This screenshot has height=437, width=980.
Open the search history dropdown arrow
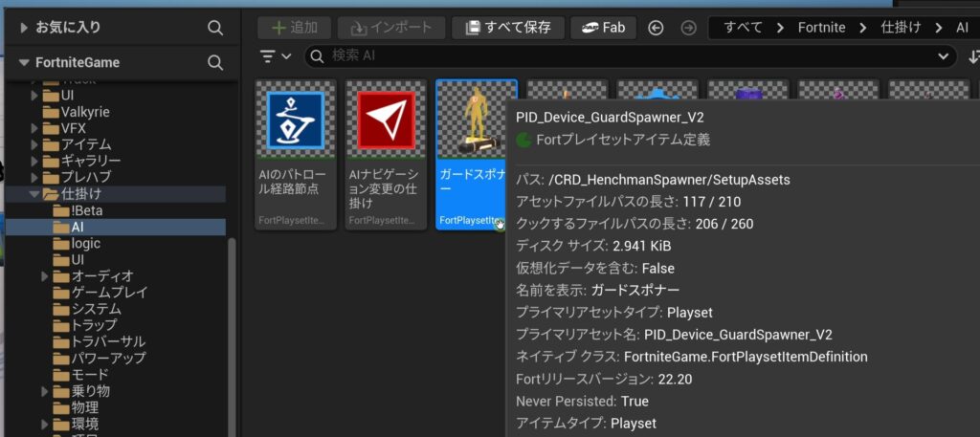(x=946, y=56)
